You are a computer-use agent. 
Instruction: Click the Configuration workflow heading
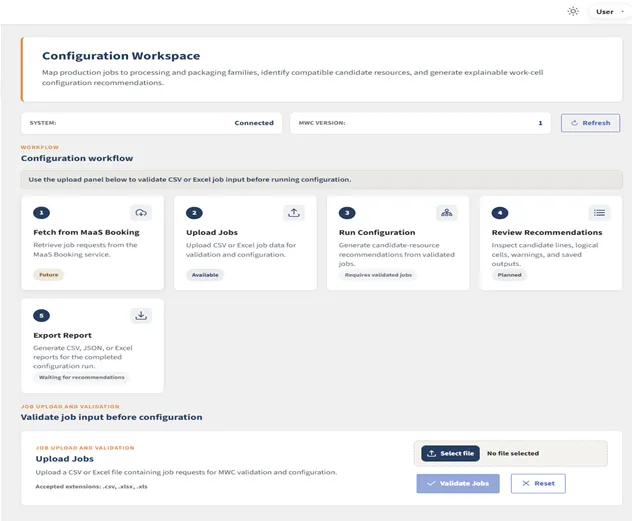point(77,158)
